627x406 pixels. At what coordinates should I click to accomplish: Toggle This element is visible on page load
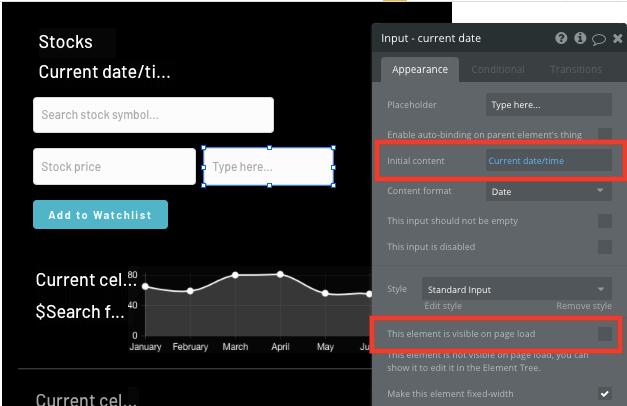coord(605,334)
